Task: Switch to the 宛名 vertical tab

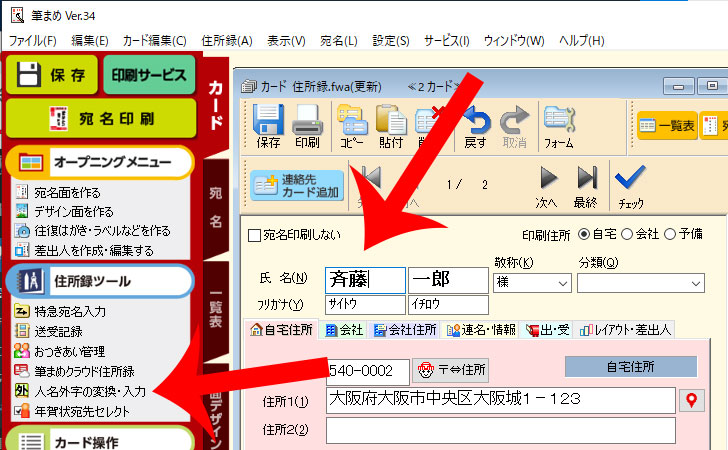Action: (x=215, y=208)
